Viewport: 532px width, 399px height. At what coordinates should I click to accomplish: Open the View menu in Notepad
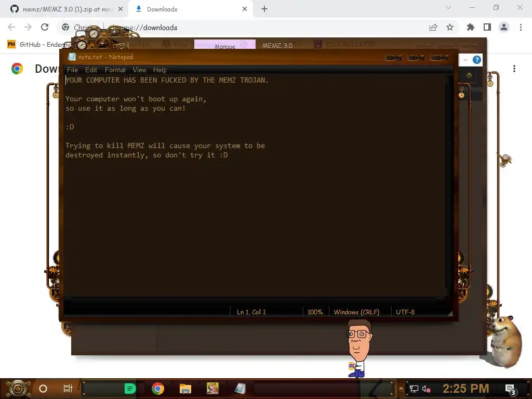(139, 70)
